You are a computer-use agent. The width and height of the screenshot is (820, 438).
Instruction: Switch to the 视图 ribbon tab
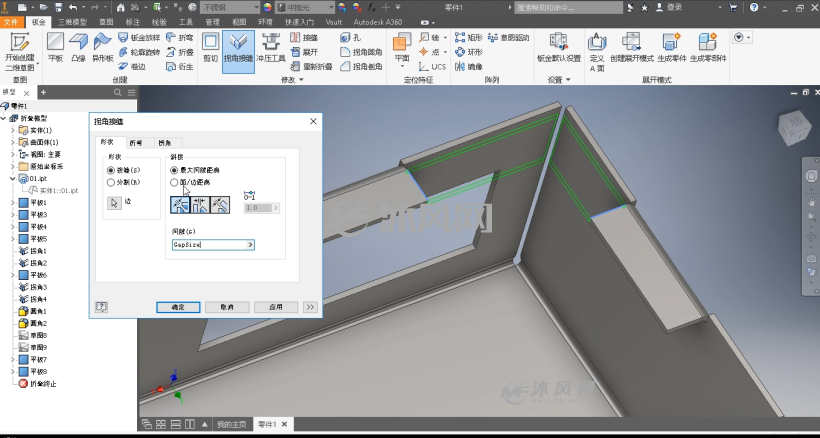point(239,22)
